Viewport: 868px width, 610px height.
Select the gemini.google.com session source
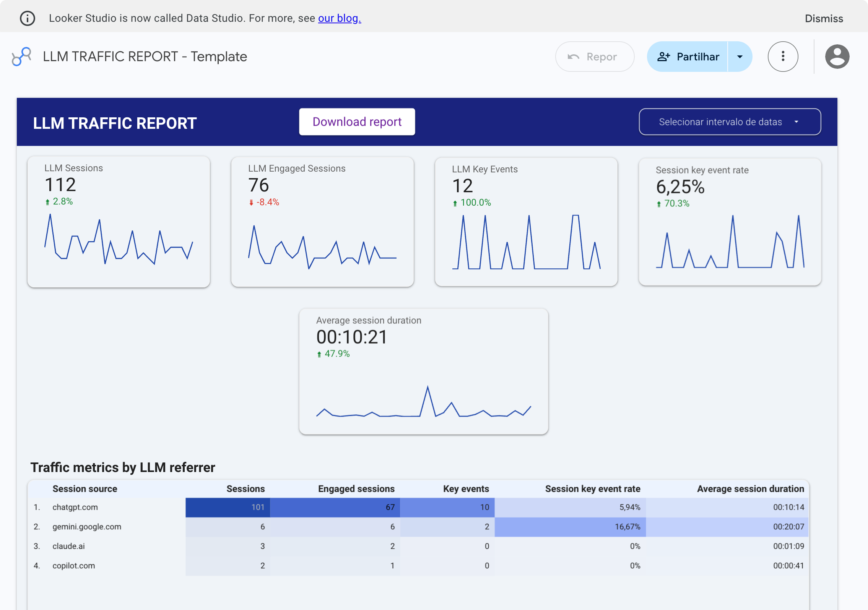tap(86, 527)
